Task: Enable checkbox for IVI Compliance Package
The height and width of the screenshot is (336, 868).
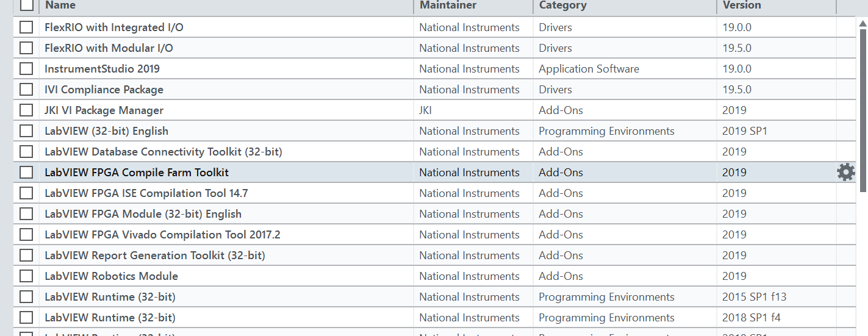Action: tap(26, 90)
